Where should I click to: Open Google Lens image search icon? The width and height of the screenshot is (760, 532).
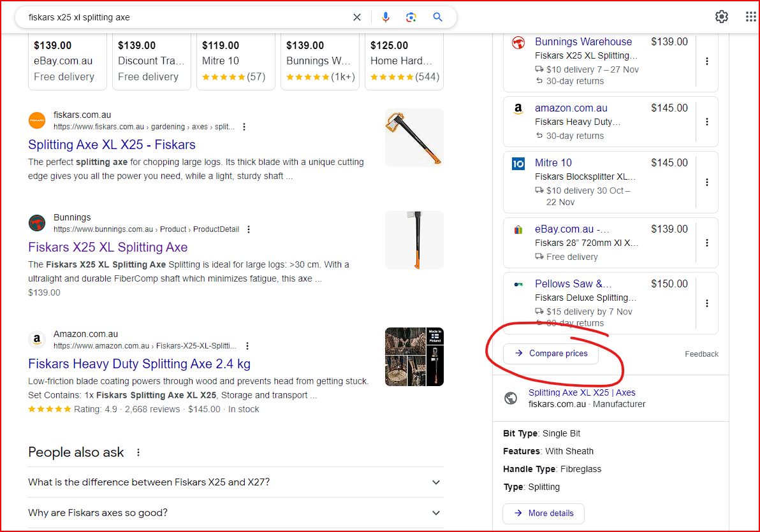(x=411, y=17)
